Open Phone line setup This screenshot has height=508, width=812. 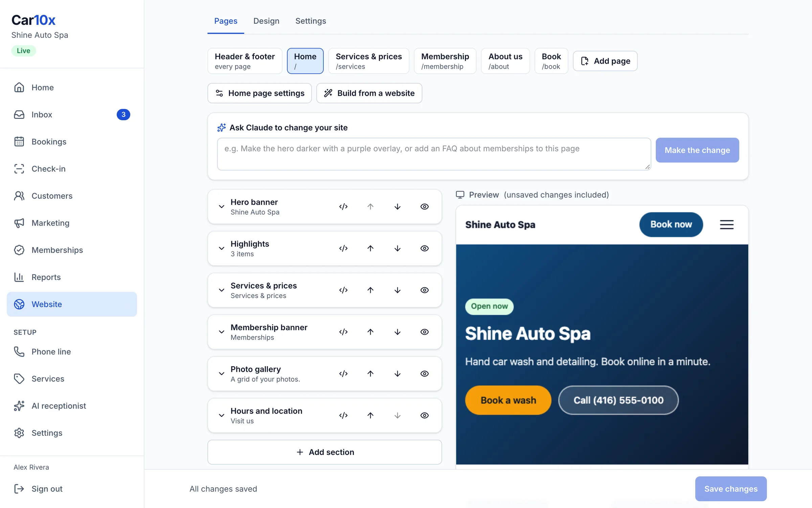click(72, 352)
